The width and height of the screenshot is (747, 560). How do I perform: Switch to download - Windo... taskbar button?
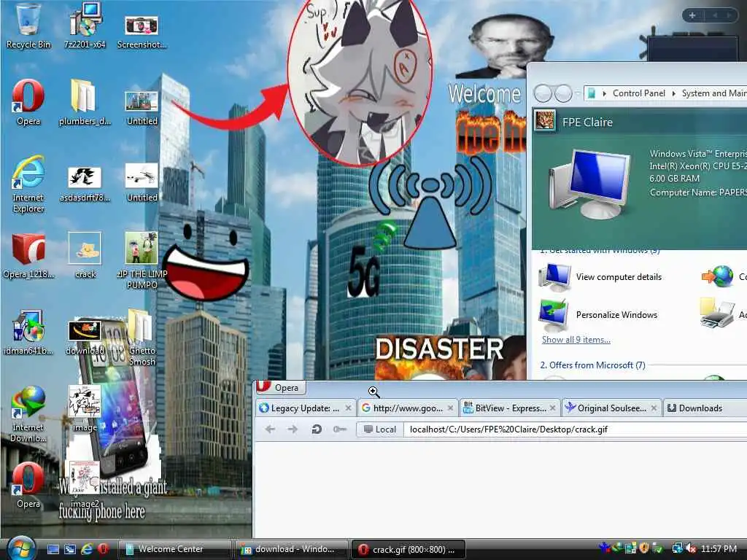[291, 549]
